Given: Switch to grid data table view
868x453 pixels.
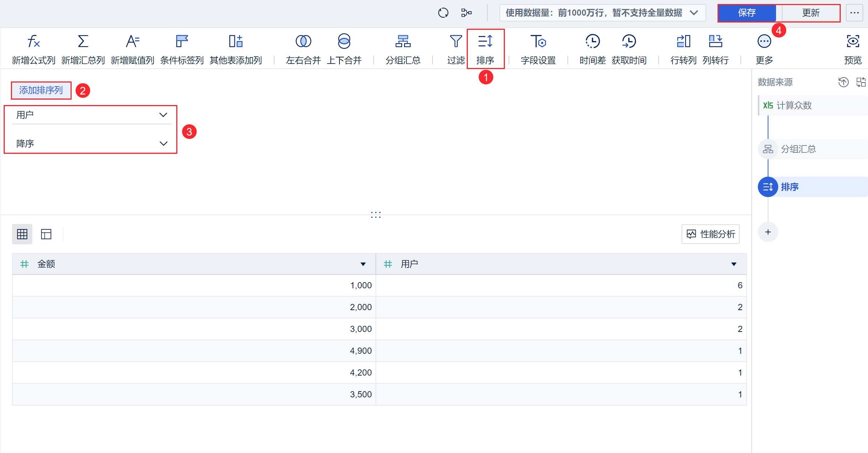Looking at the screenshot, I should 22,234.
